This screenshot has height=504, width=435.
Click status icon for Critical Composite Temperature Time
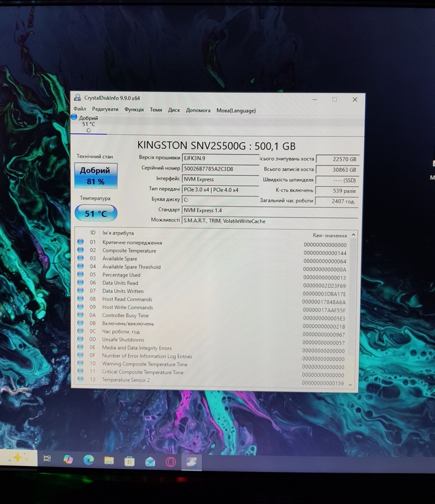[x=80, y=371]
